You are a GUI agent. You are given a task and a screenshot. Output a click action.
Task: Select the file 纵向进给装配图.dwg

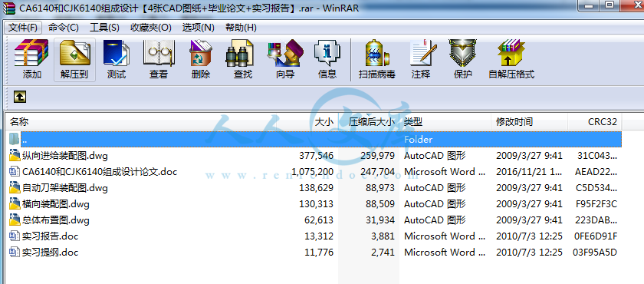(65, 156)
